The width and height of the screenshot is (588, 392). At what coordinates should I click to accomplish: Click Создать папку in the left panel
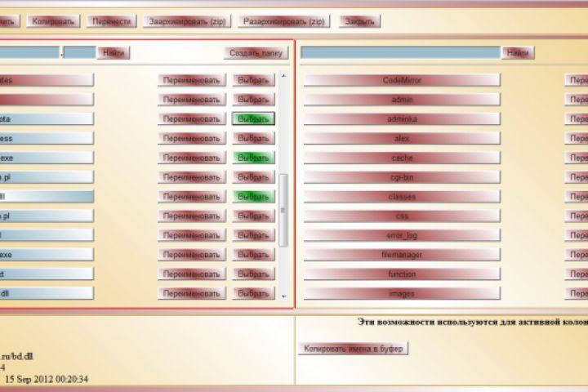[256, 53]
